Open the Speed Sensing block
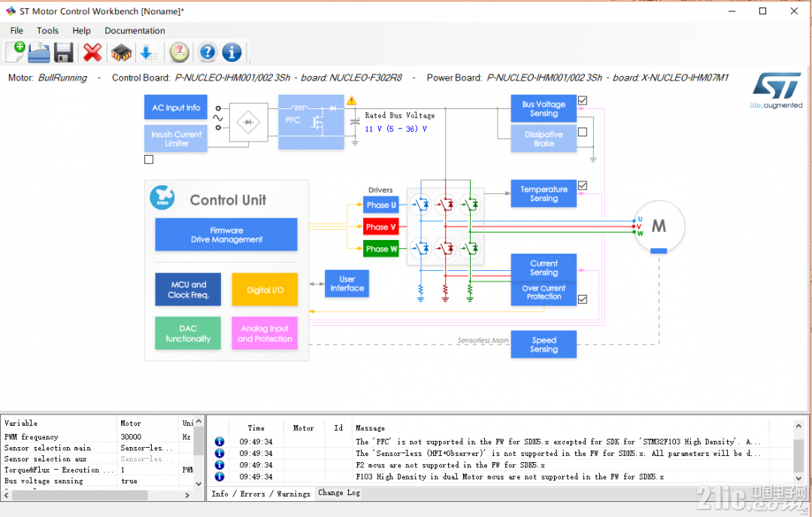Screen dimensions: 812x517 [544, 345]
